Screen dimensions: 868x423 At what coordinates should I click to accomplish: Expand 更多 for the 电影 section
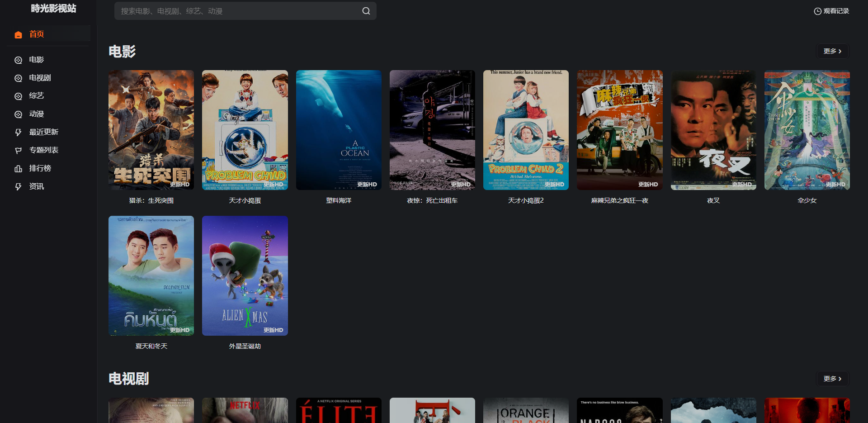(x=832, y=51)
